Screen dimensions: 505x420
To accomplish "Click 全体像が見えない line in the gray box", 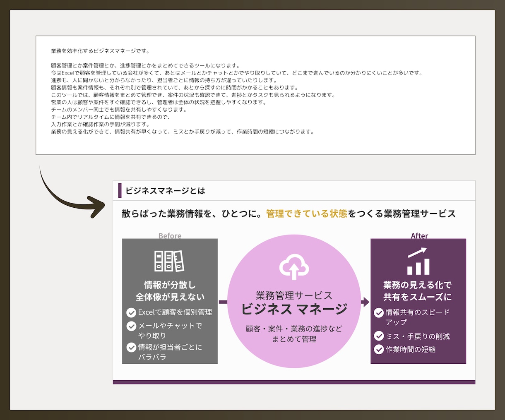I will [x=170, y=297].
